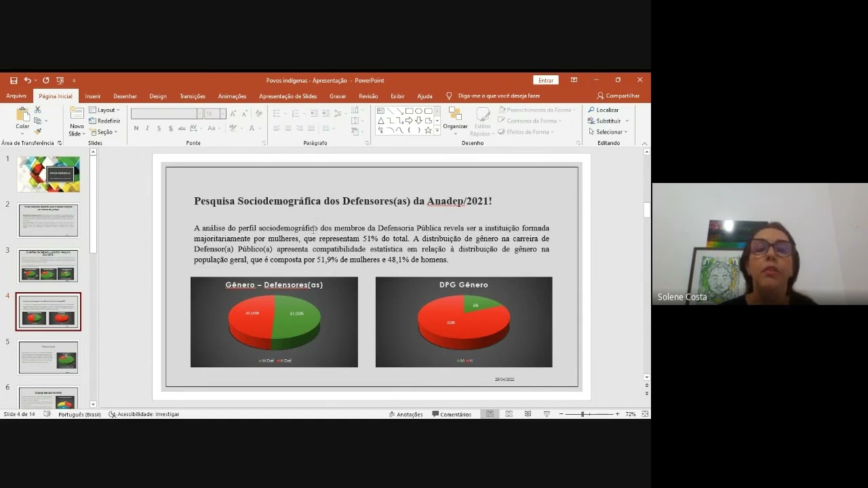
Task: Toggle bold (N) formatting
Action: click(x=136, y=128)
